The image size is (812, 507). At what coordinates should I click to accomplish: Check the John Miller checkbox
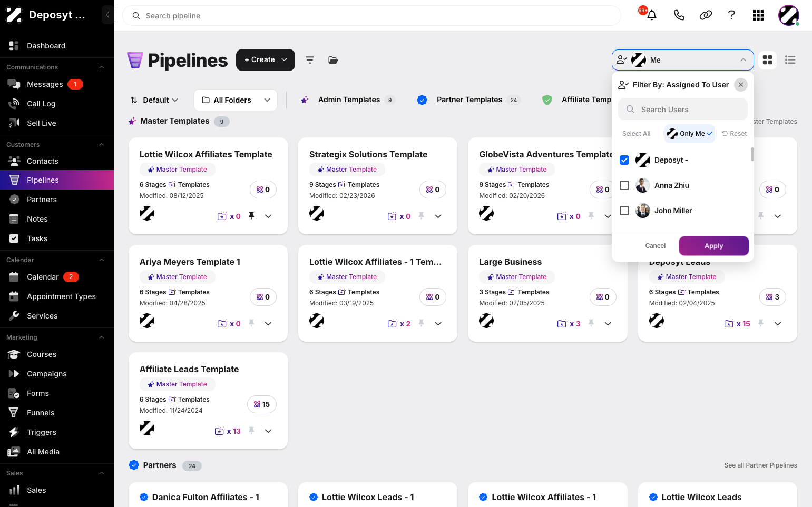click(624, 211)
